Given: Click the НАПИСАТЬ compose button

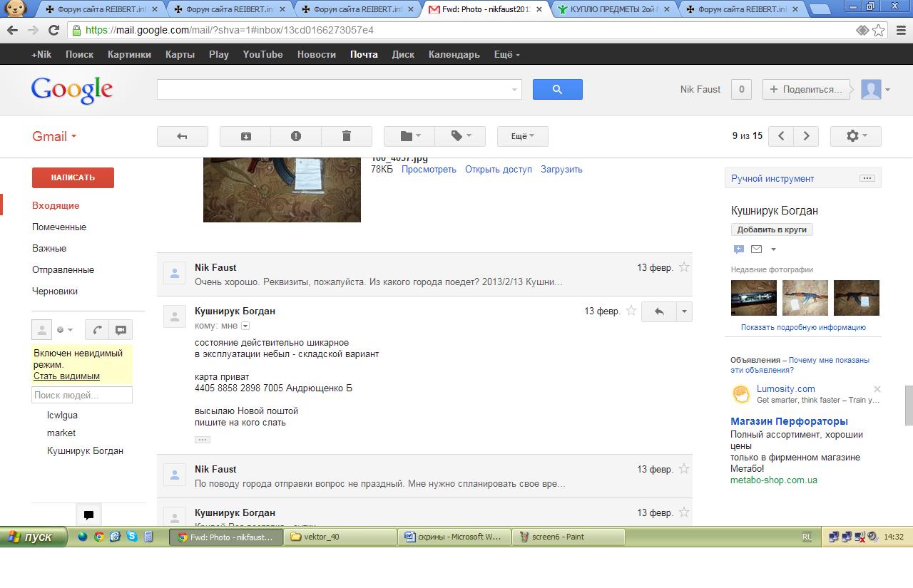Looking at the screenshot, I should (x=73, y=177).
